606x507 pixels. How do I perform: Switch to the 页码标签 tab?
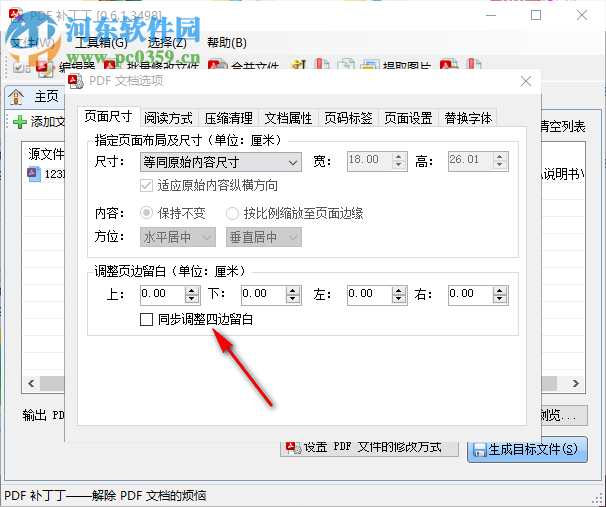point(348,118)
